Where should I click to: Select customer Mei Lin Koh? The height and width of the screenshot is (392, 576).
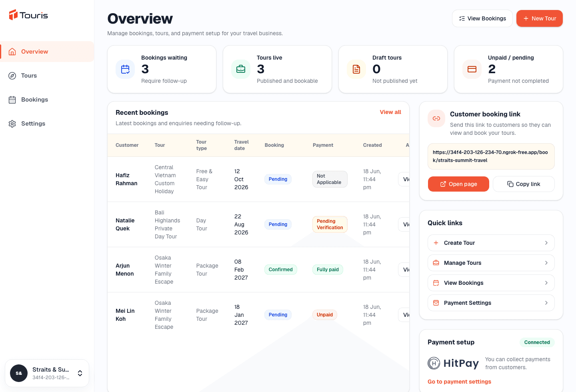(x=125, y=315)
